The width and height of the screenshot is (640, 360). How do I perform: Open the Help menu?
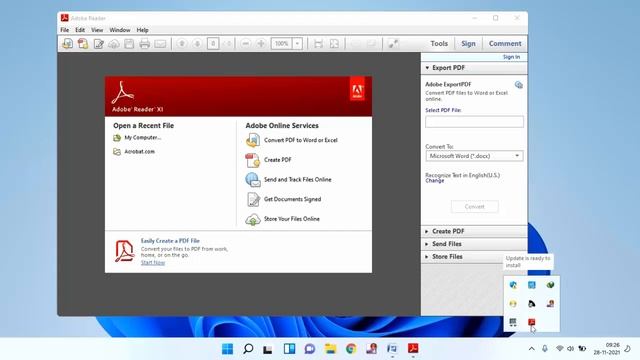point(142,30)
